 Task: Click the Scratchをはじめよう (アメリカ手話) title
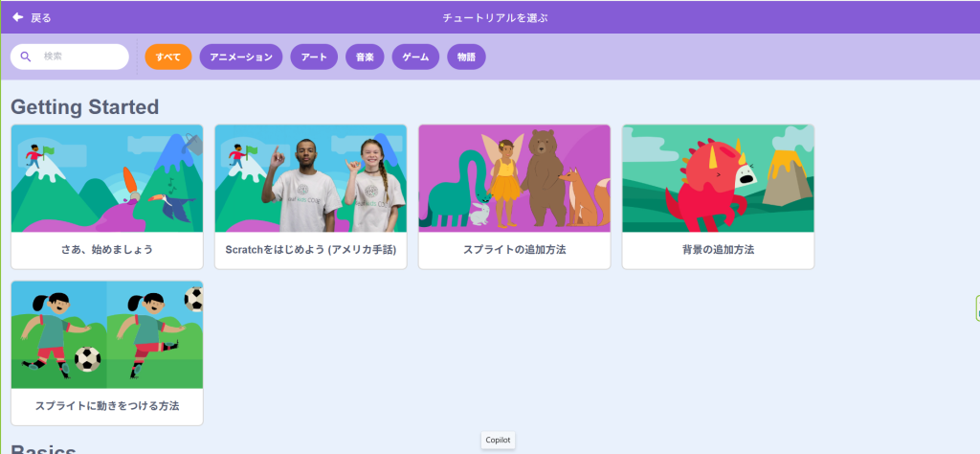(x=310, y=250)
